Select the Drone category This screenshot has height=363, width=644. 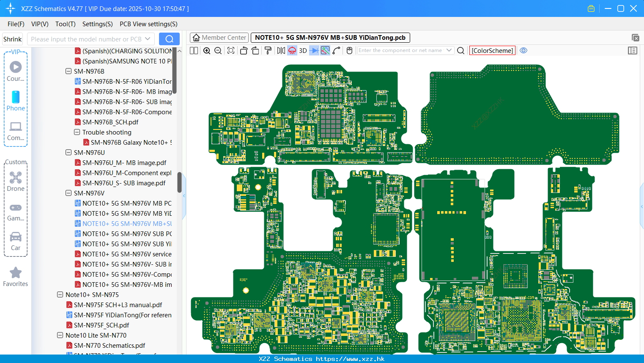pos(16,181)
